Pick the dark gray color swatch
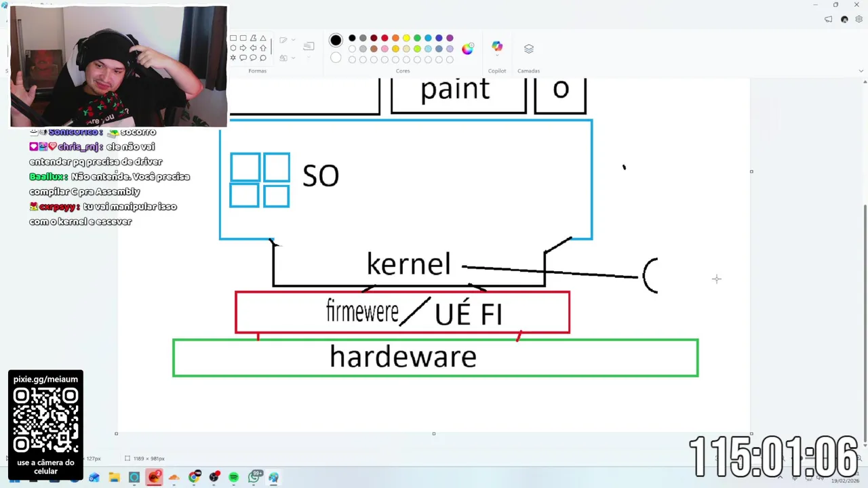Image resolution: width=868 pixels, height=488 pixels. point(363,38)
